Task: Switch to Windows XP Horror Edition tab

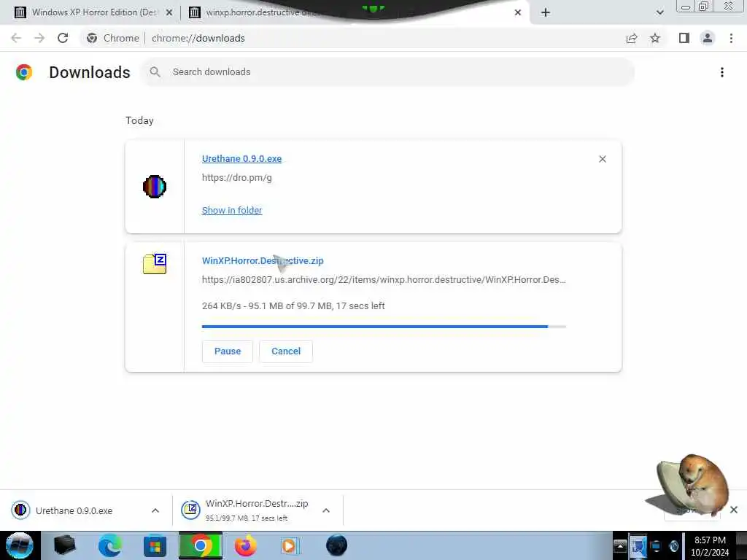Action: 93,12
